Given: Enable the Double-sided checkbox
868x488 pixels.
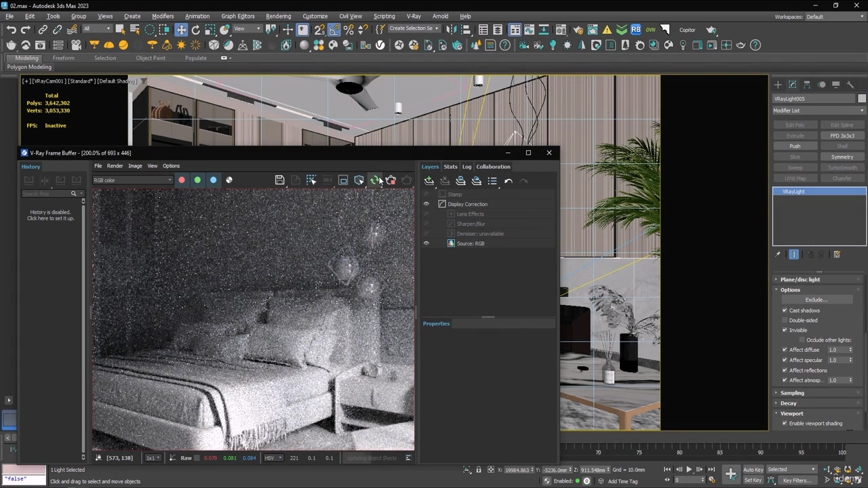Looking at the screenshot, I should tap(785, 321).
